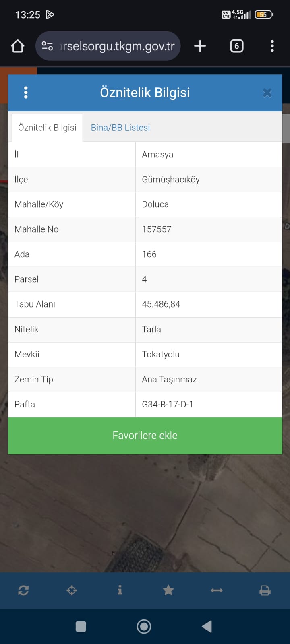Open the info icon in bottom toolbar
The height and width of the screenshot is (644, 290).
120,590
